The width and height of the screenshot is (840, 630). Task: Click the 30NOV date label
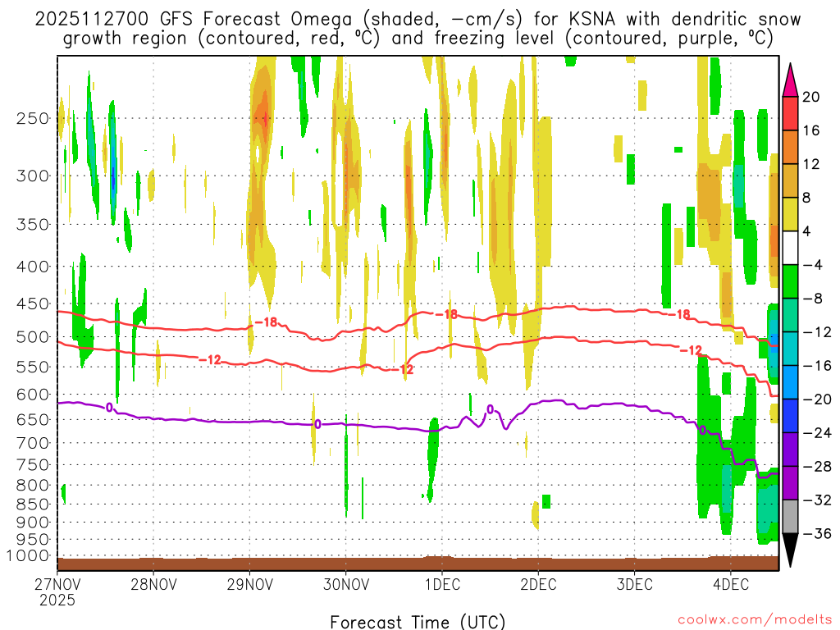346,584
